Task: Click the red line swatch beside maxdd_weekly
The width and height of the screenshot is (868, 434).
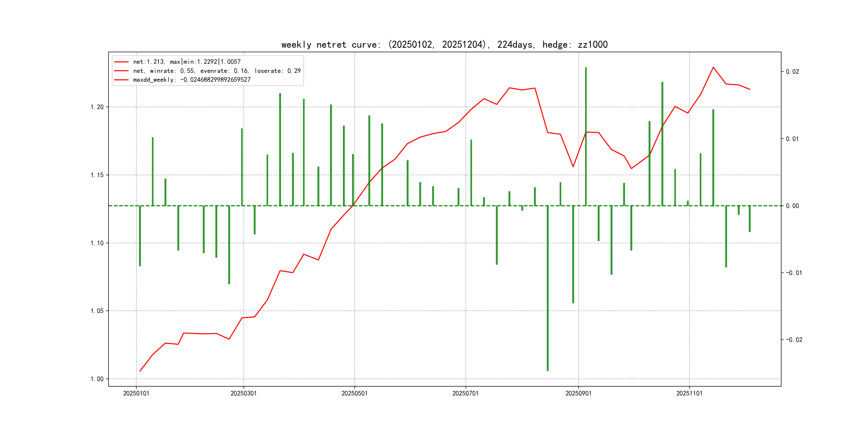Action: point(121,80)
